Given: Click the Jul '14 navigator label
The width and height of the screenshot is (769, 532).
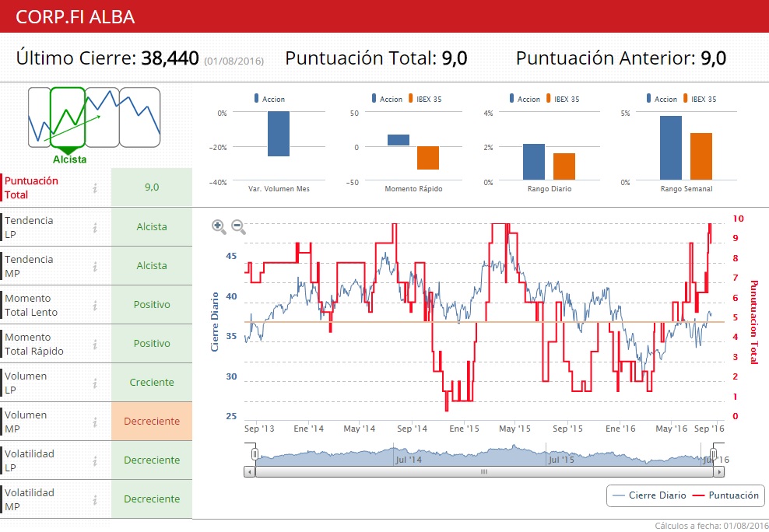Looking at the screenshot, I should 409,460.
